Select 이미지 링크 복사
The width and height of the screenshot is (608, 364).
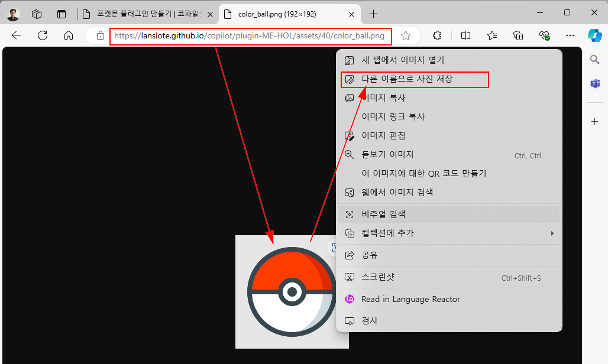tap(449, 117)
